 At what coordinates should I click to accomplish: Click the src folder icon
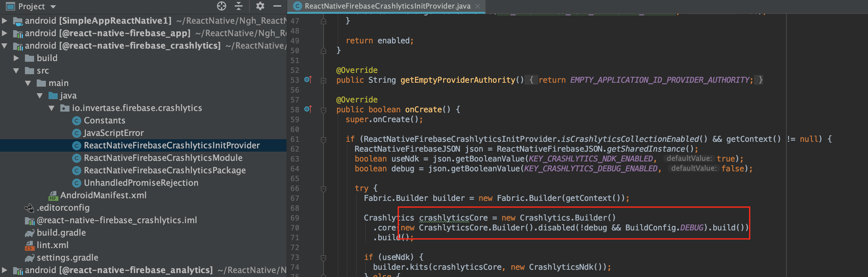click(29, 71)
